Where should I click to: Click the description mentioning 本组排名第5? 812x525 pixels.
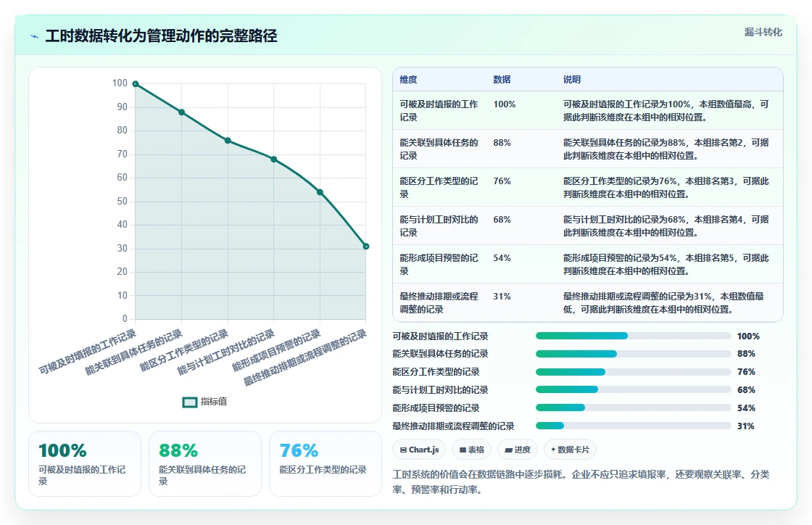(x=666, y=264)
